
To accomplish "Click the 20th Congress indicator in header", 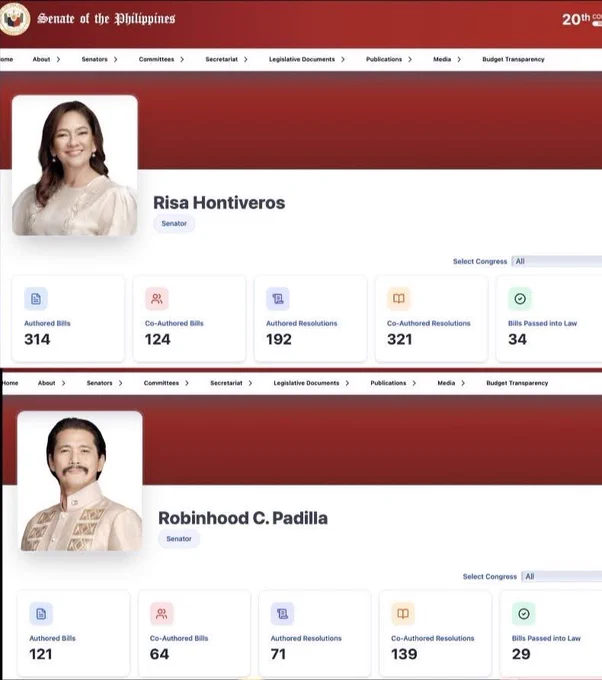I will point(582,19).
